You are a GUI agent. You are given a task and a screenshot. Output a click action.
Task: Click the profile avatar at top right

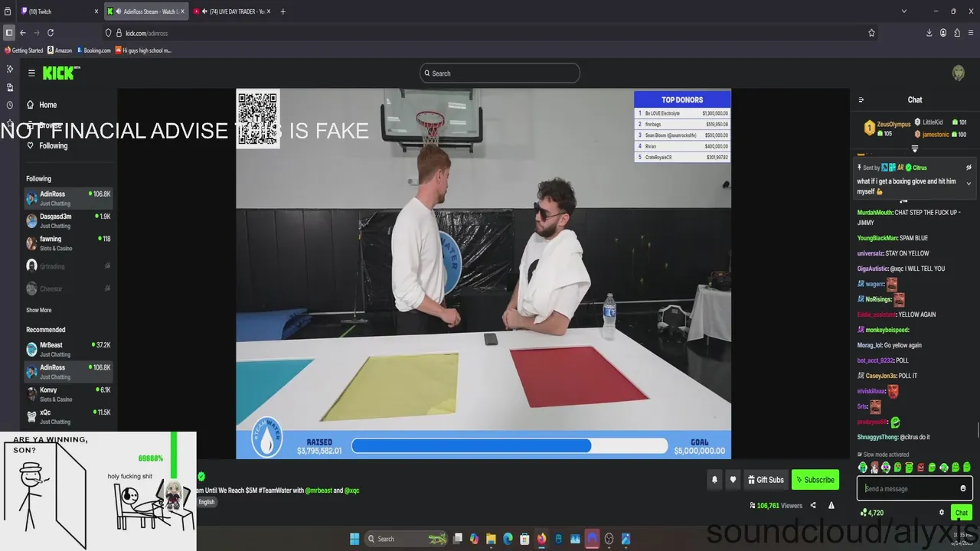(959, 73)
